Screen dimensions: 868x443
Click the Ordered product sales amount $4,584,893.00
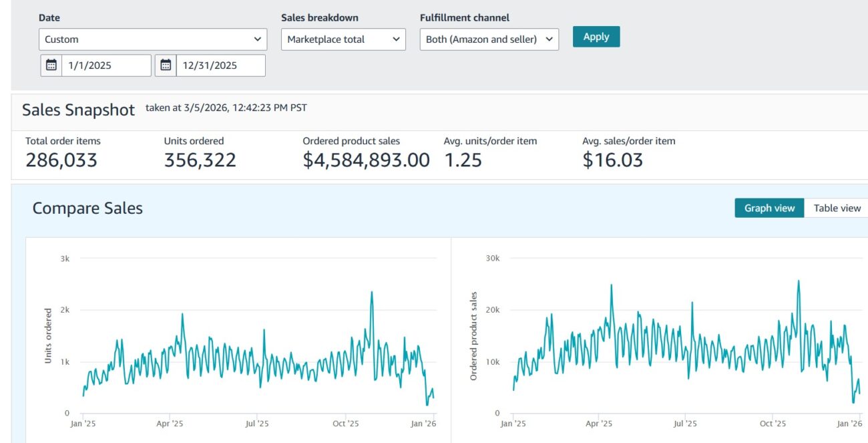[x=366, y=160]
